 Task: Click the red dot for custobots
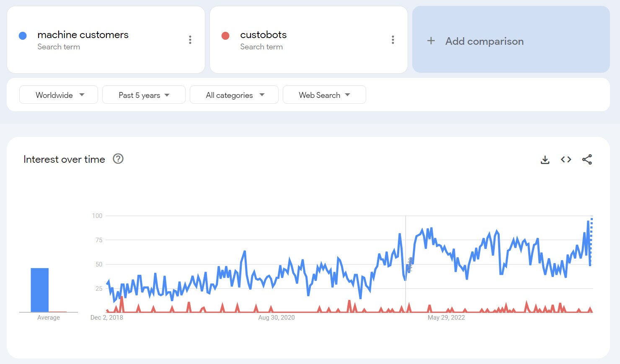point(225,36)
